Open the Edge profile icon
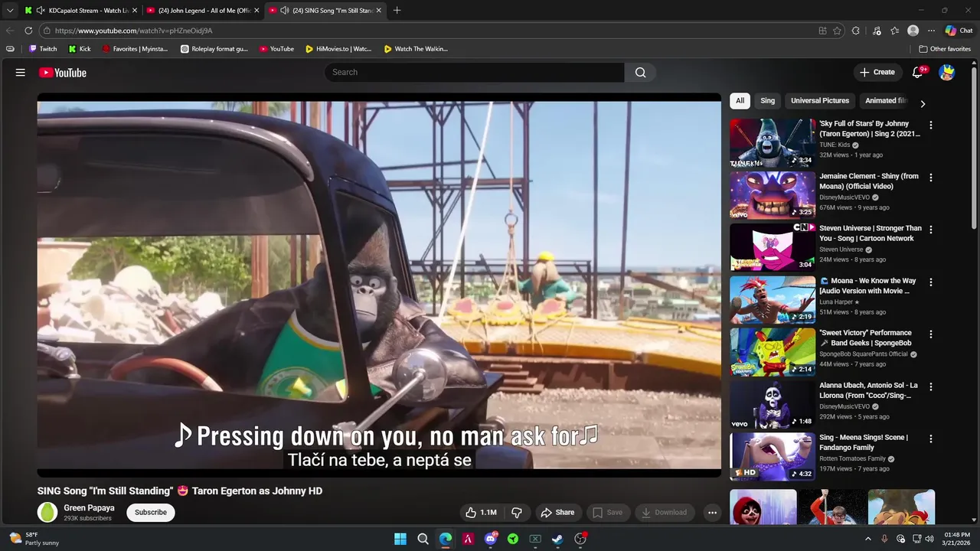 coord(913,31)
